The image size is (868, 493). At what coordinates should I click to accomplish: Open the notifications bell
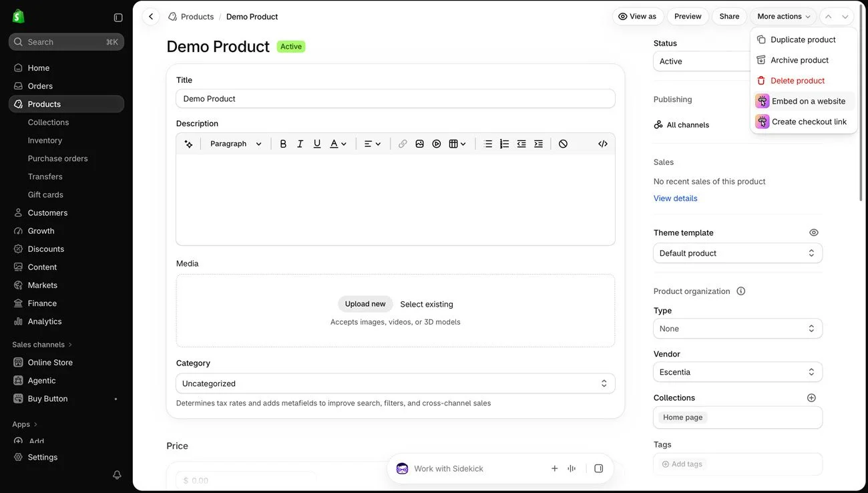tap(117, 475)
